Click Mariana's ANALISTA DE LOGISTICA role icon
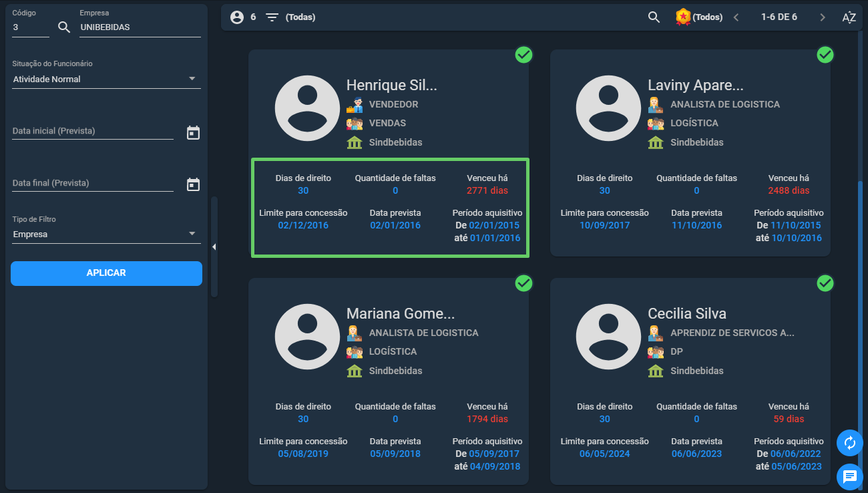Screen dimensions: 868x493 (x=355, y=333)
